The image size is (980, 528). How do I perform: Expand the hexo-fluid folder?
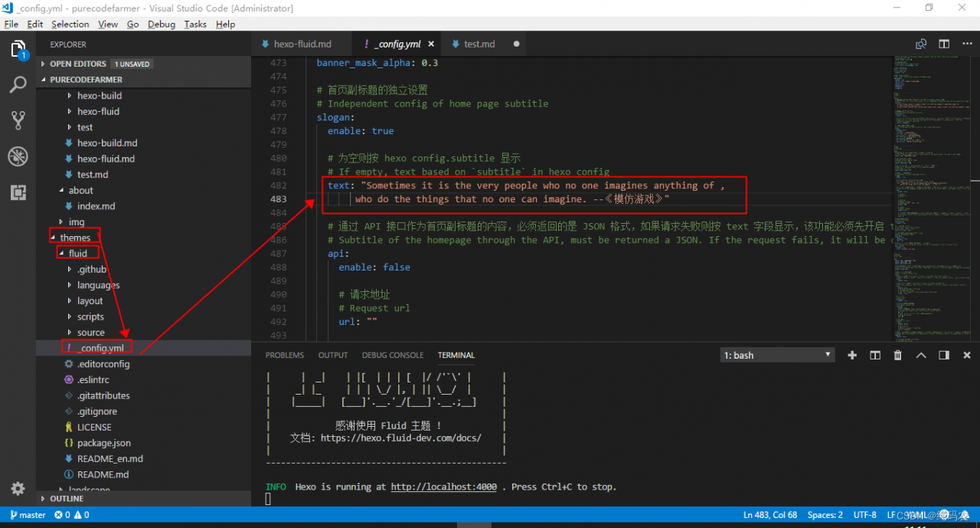[98, 111]
